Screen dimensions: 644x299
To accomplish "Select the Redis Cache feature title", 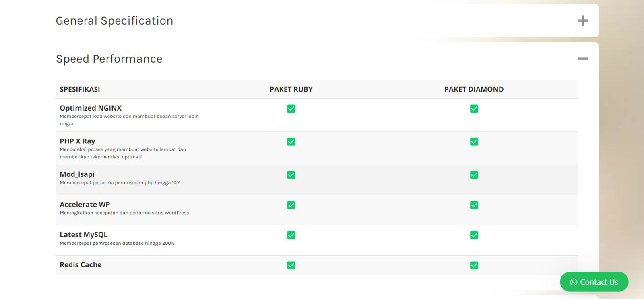I will [x=80, y=265].
